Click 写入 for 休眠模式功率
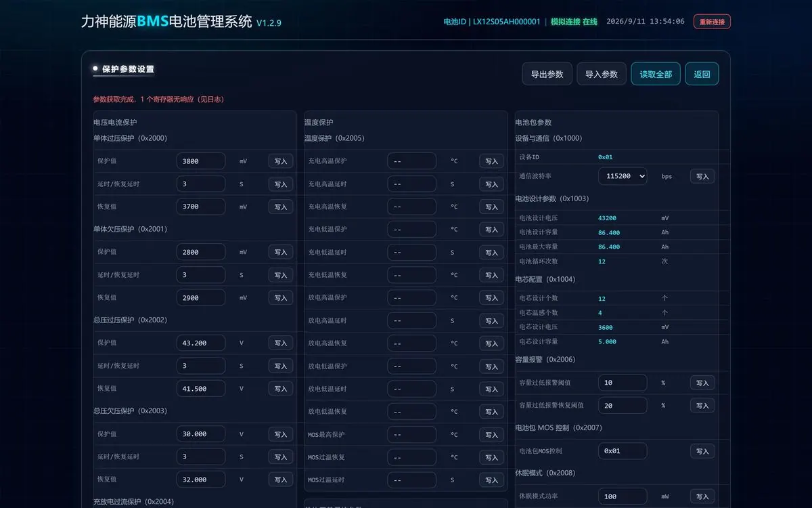 tap(702, 496)
